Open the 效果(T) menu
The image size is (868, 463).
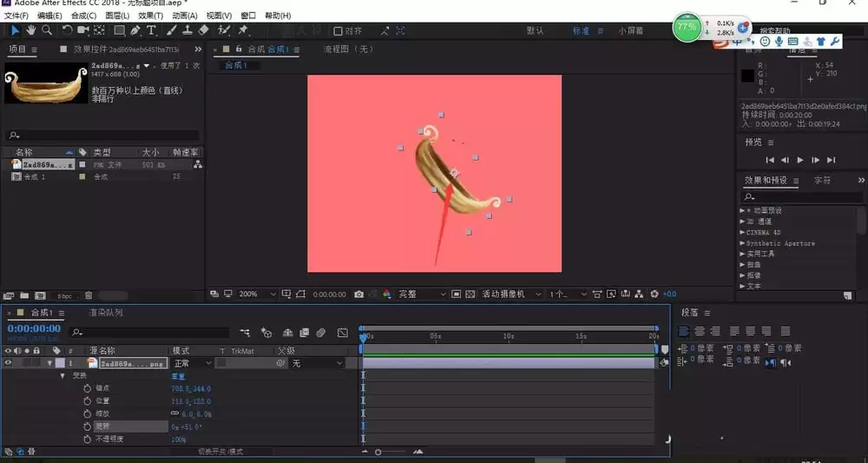(150, 16)
